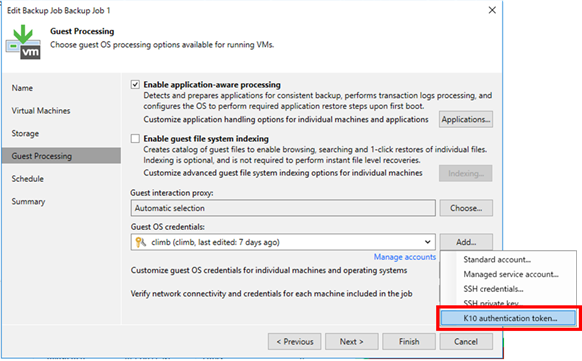Click 'Guest OS credentials:' label
The image size is (582, 361).
click(x=167, y=227)
